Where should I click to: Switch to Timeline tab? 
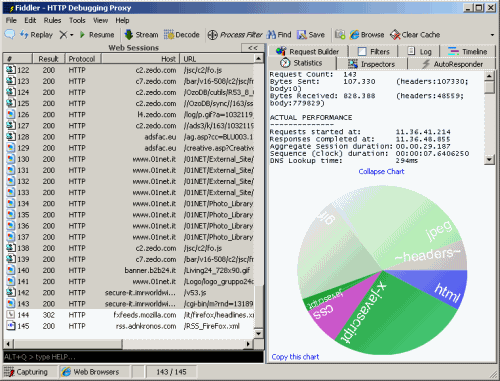468,51
